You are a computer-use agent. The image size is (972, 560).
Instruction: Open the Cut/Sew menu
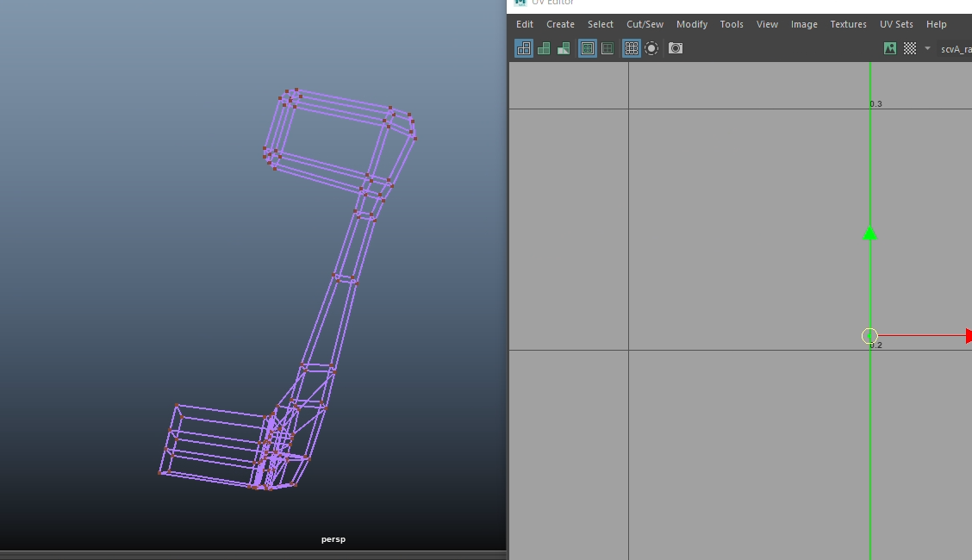(645, 24)
